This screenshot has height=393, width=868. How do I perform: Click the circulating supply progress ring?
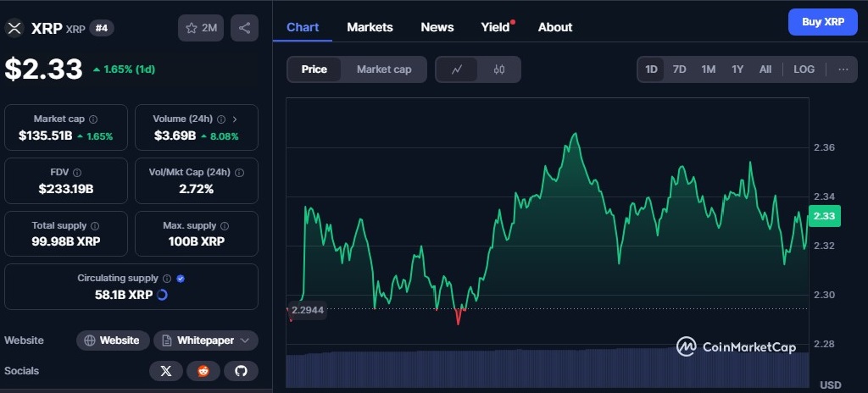(162, 295)
